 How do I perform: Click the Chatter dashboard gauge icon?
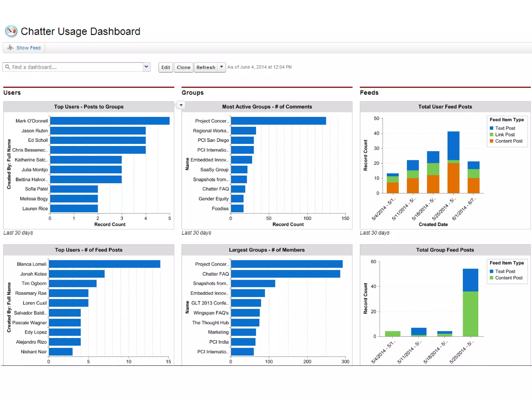[x=11, y=31]
